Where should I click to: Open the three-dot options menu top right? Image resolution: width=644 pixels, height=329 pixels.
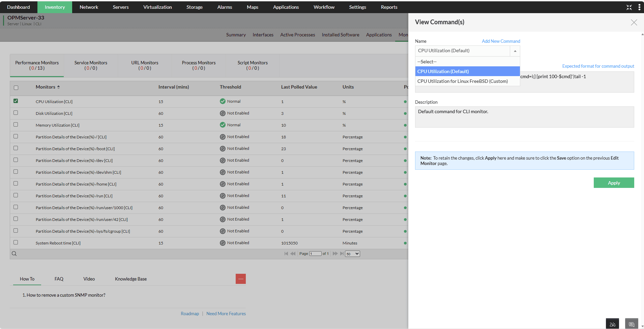[x=640, y=7]
